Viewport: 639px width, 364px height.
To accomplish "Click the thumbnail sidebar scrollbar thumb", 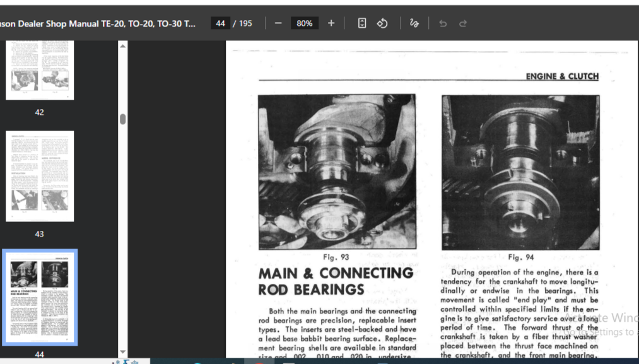I will click(x=122, y=119).
